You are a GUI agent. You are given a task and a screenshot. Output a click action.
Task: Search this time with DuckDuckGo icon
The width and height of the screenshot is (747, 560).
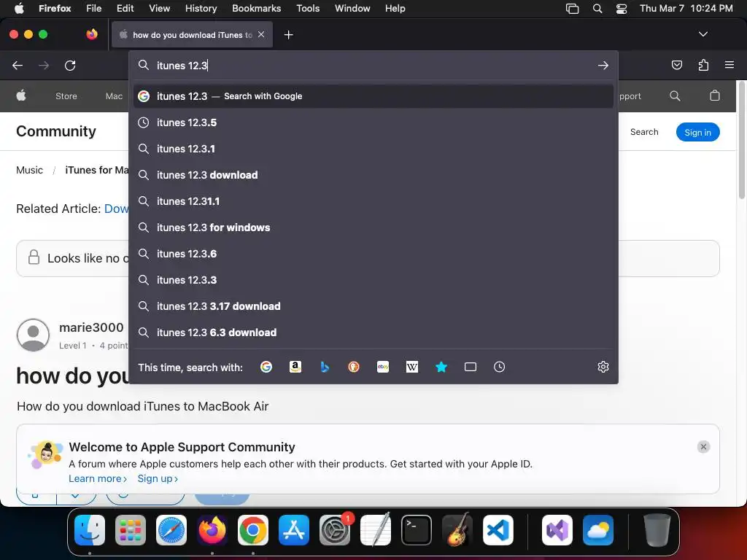tap(354, 367)
